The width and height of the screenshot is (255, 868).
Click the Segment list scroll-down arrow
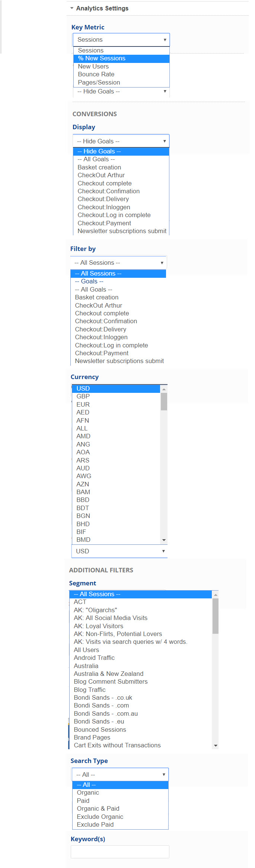coord(216,745)
